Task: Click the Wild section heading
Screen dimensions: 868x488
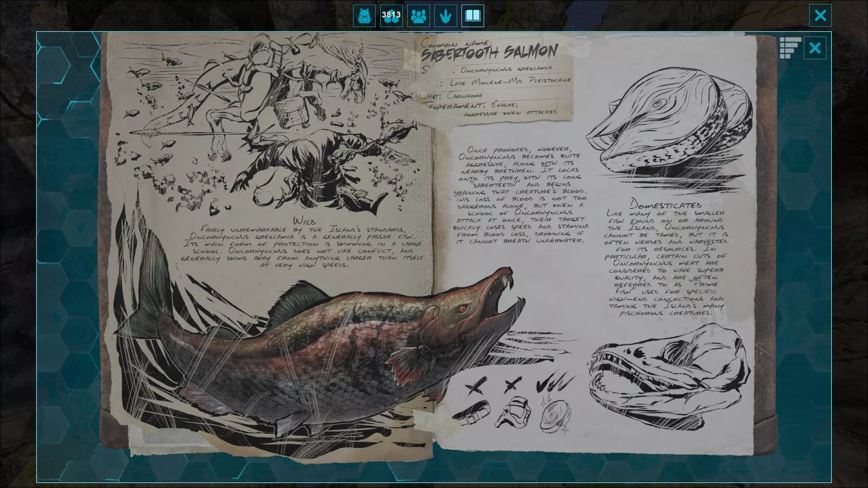Action: click(304, 221)
